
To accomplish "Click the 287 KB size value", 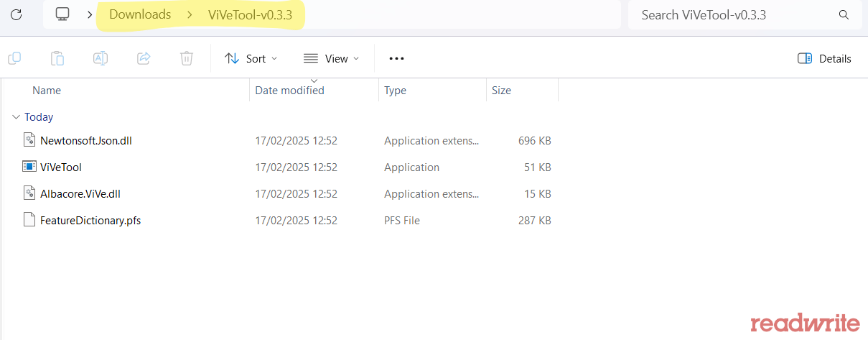I will (x=534, y=220).
